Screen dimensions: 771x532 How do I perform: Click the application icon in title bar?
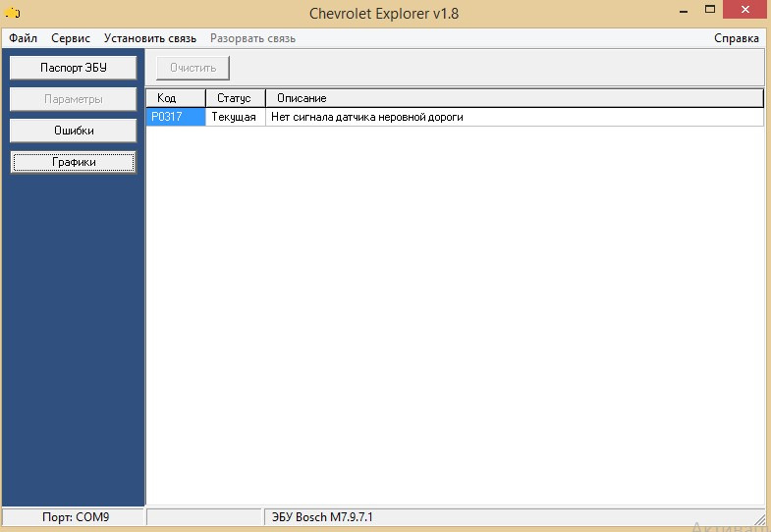coord(13,13)
